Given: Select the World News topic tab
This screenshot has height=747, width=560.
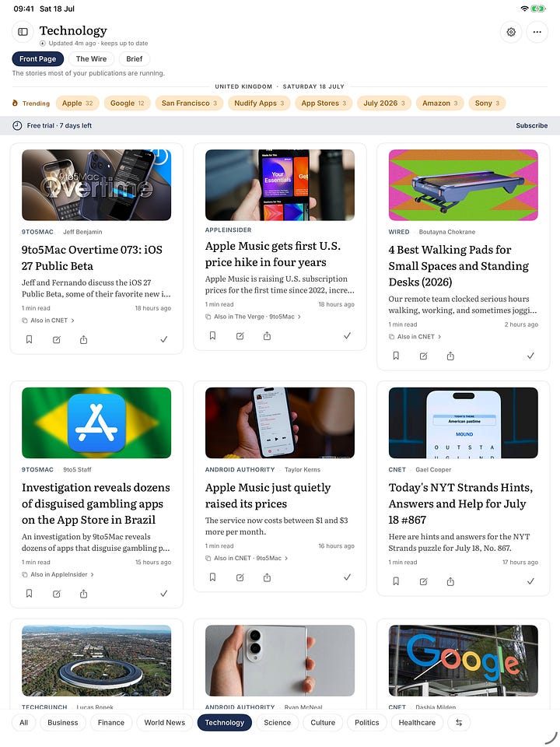Looking at the screenshot, I should click(x=165, y=722).
